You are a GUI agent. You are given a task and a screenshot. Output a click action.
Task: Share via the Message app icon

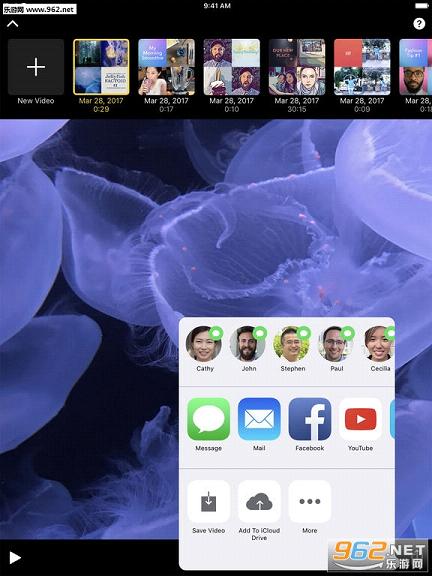click(x=209, y=419)
